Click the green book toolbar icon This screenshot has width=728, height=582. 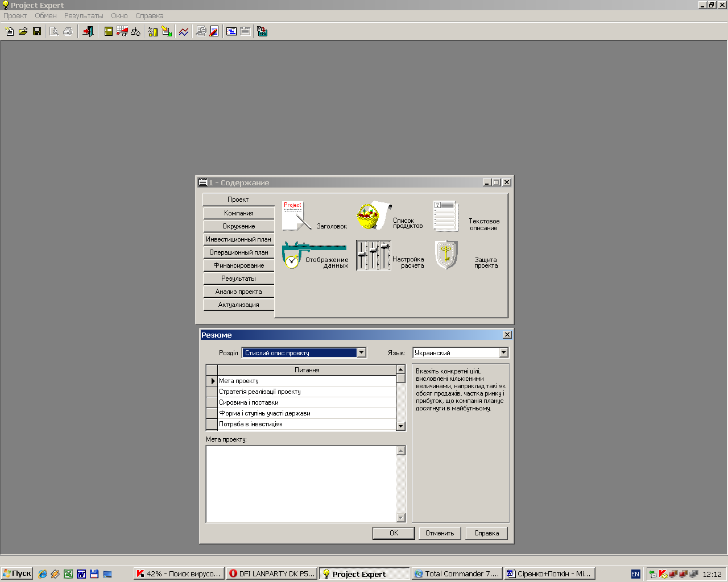[x=109, y=32]
